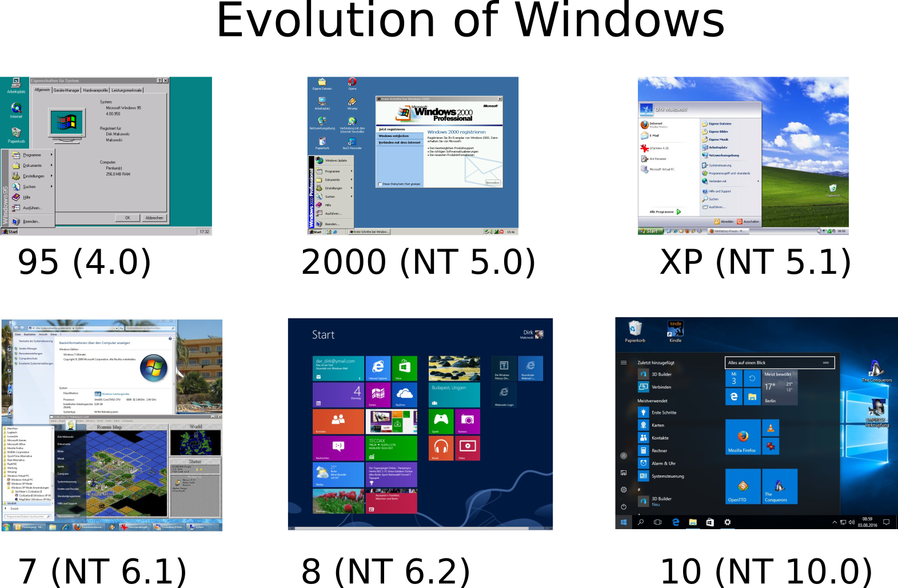Click Edge icon in Windows 10 taskbar
This screenshot has width=898, height=588.
coord(676,522)
